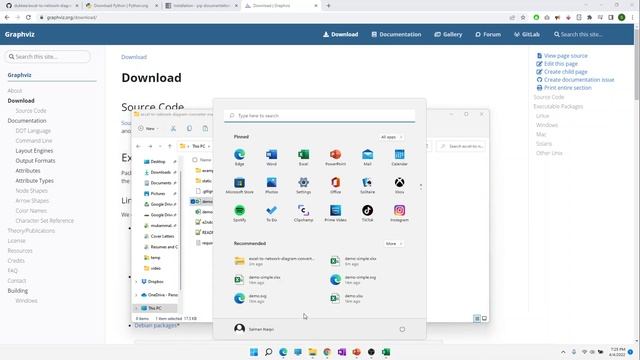Expand the Dropbox node in File Explorer
Viewport: 640px width, 360px height.
(x=137, y=282)
